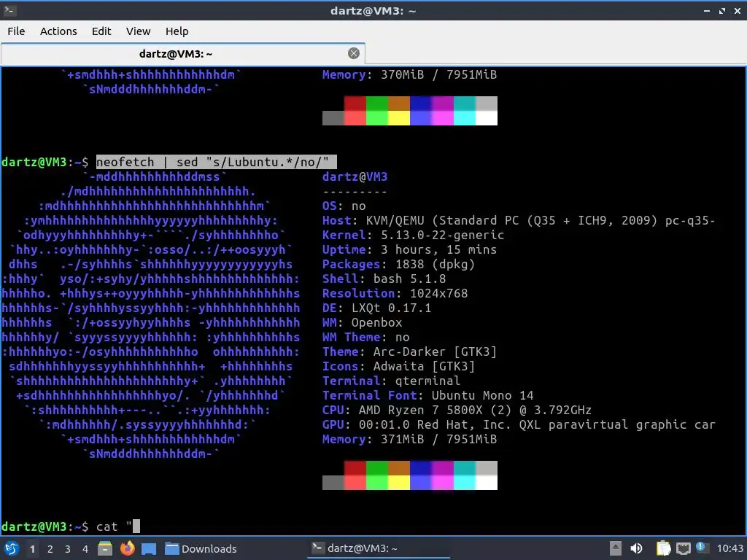Launch the file manager from the panel
Image resolution: width=747 pixels, height=560 pixels.
pos(105,548)
